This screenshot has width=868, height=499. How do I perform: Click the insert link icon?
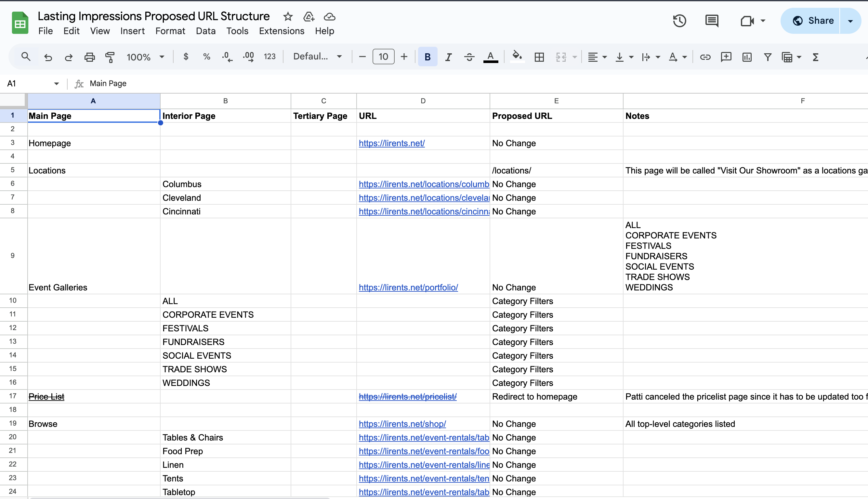pos(705,57)
